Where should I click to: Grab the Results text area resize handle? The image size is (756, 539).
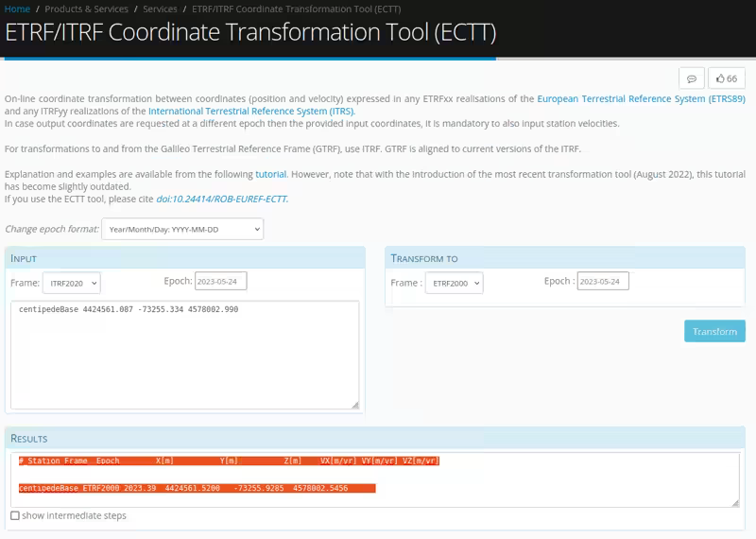click(735, 502)
